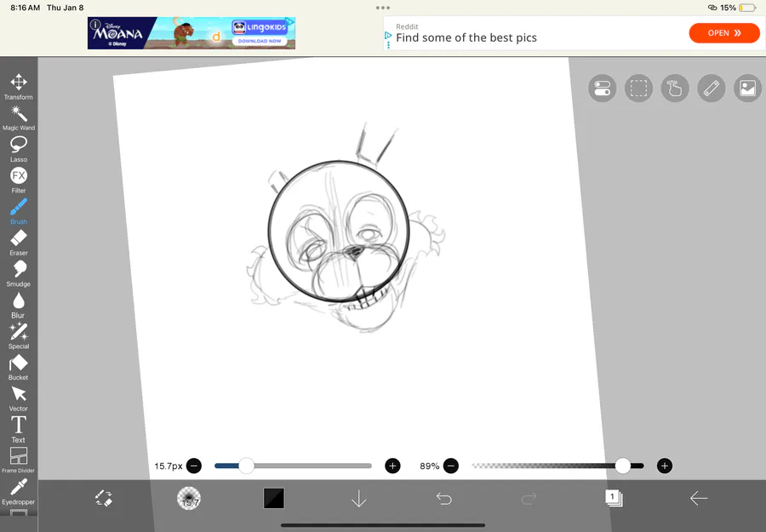Screen dimensions: 766x532
Task: Click the Moana ad info icon
Action: [x=95, y=24]
